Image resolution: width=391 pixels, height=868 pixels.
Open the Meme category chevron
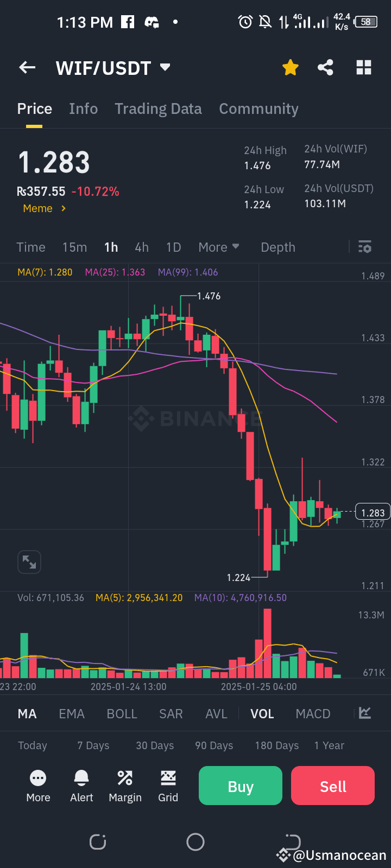pyautogui.click(x=64, y=208)
